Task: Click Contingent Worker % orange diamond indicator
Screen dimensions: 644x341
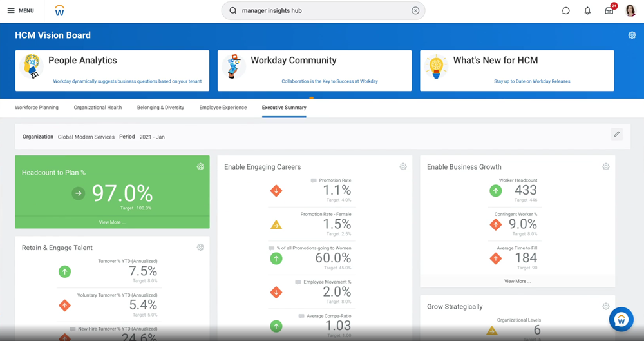Action: coord(496,224)
